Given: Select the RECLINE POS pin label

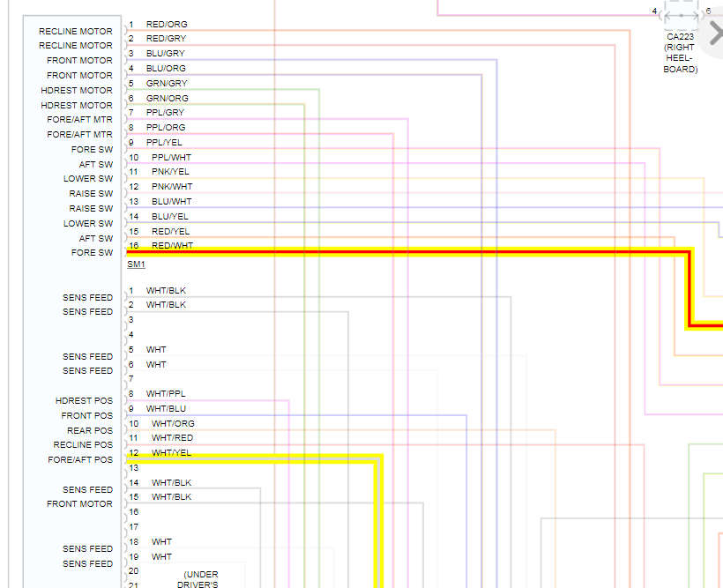Looking at the screenshot, I should pos(83,444).
